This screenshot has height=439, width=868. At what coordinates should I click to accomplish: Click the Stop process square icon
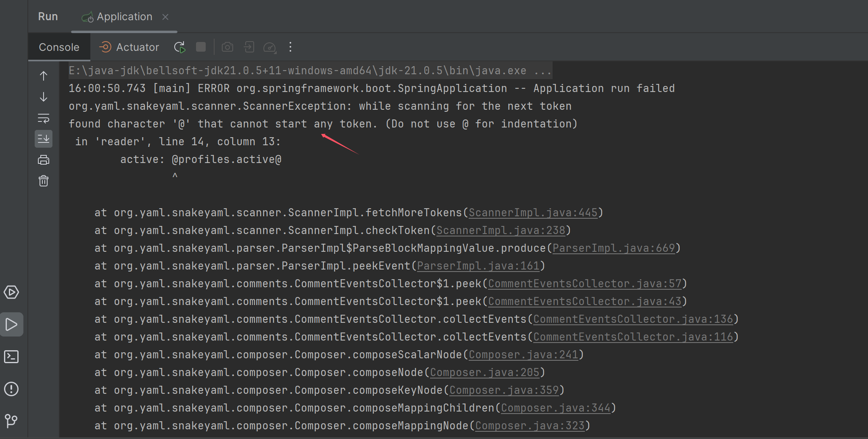(201, 47)
